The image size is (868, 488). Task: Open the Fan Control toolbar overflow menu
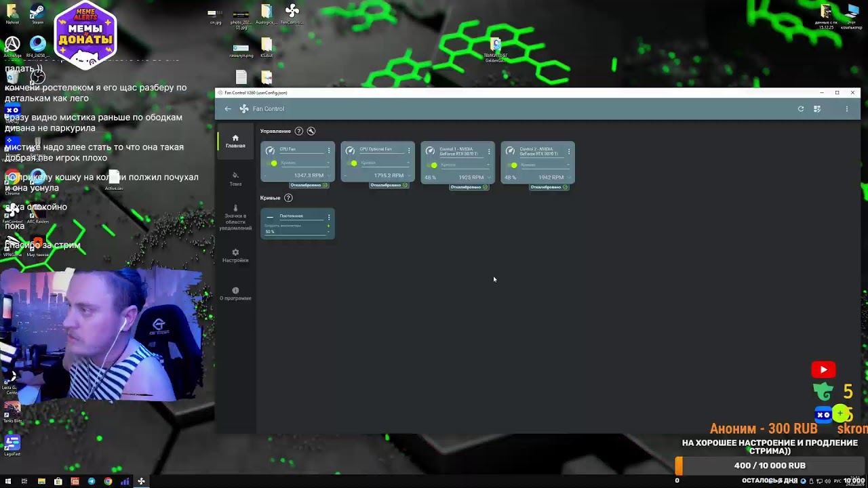pyautogui.click(x=846, y=108)
